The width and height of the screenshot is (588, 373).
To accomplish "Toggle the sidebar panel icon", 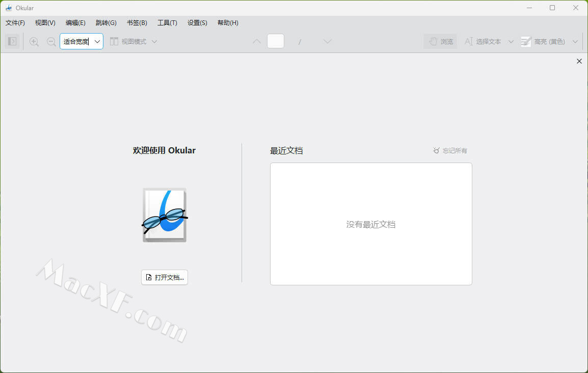I will coord(12,41).
